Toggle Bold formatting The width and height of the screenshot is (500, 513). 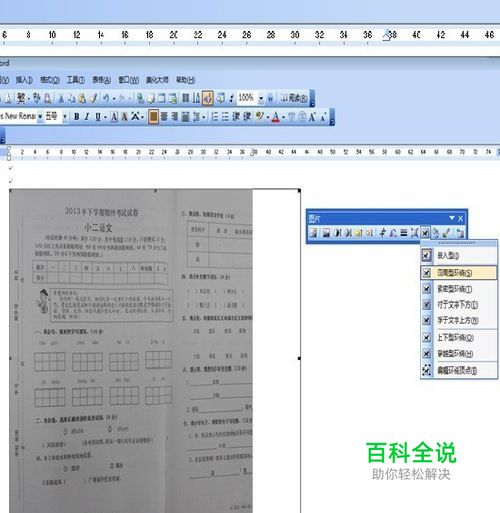[x=77, y=117]
